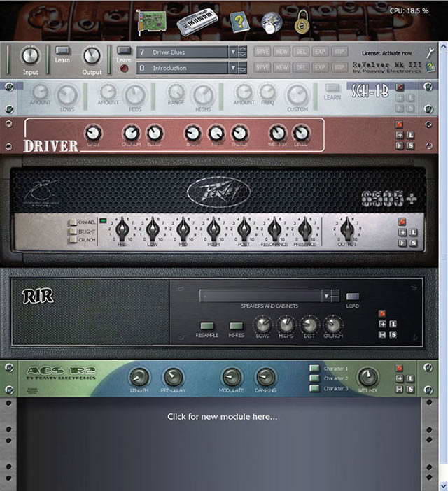Click IMP in the Introduction preset row
The height and width of the screenshot is (491, 448).
coord(339,67)
